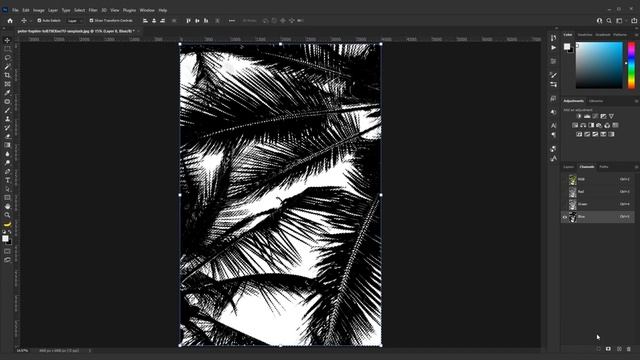Open the Paragraph panel icon

coord(553,134)
